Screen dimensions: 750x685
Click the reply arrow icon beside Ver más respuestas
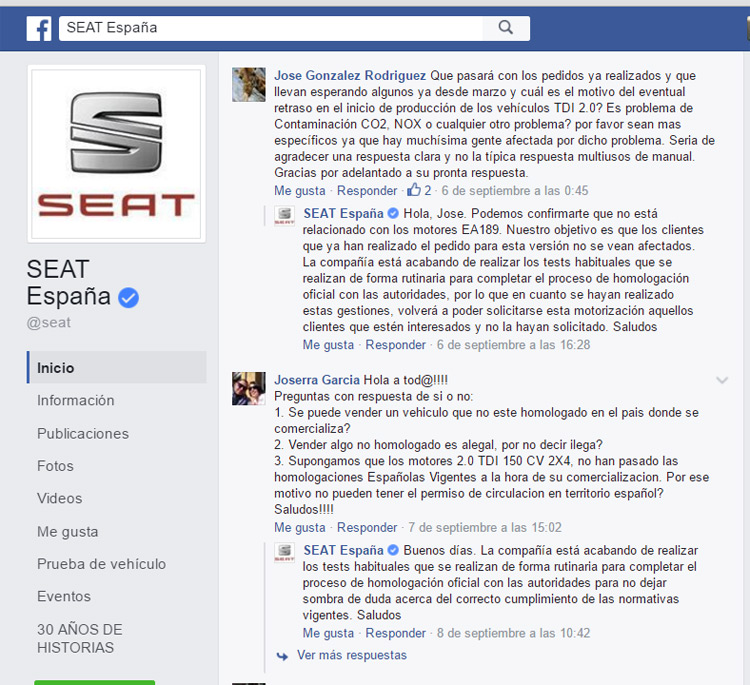[x=282, y=656]
